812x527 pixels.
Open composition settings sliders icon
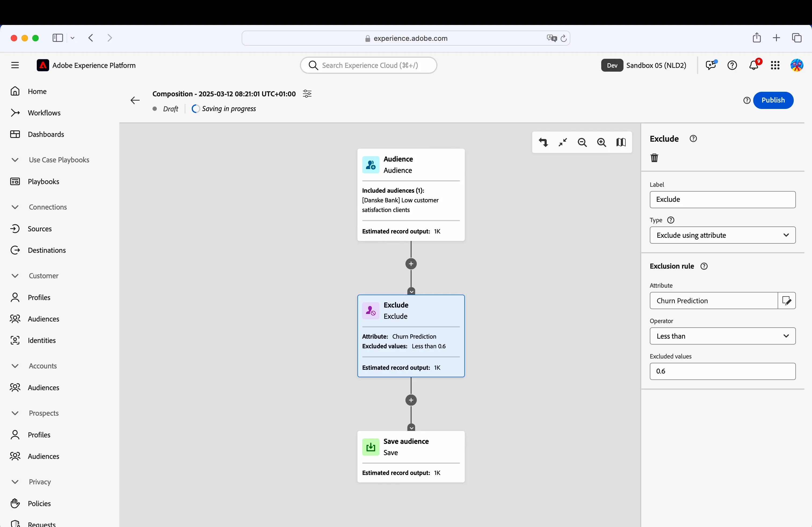point(307,94)
